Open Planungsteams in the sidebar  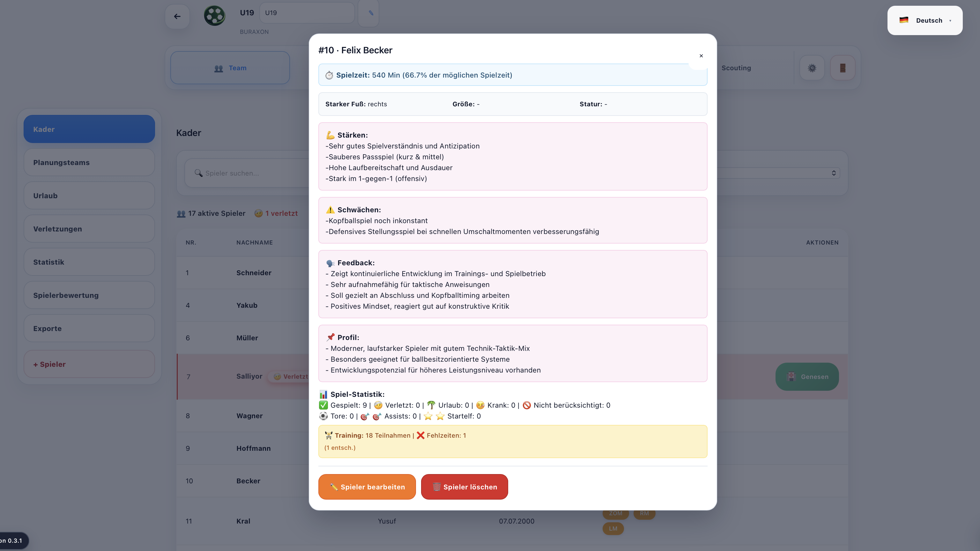coord(89,162)
